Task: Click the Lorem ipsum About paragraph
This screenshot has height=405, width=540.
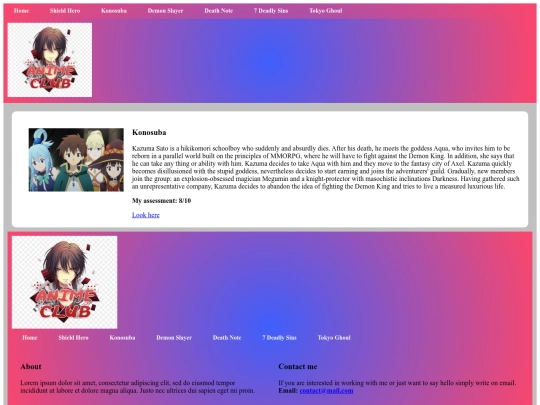Action: (x=138, y=387)
